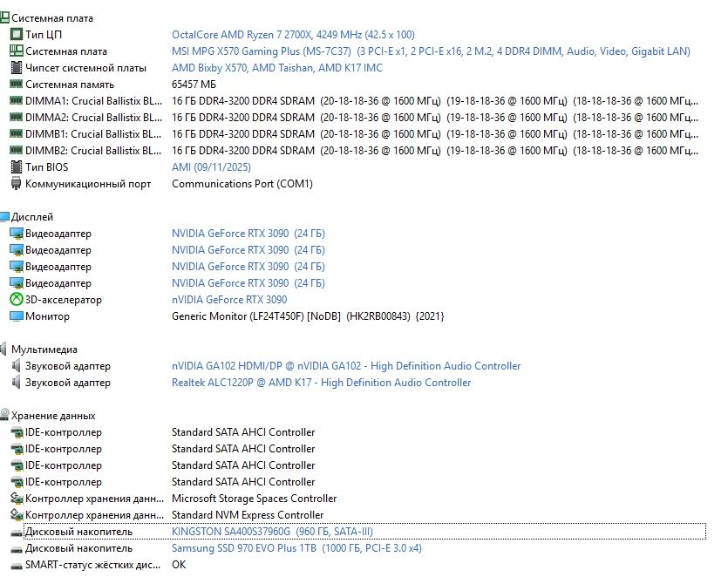
Task: Select the Дисплей section header
Action: [32, 217]
